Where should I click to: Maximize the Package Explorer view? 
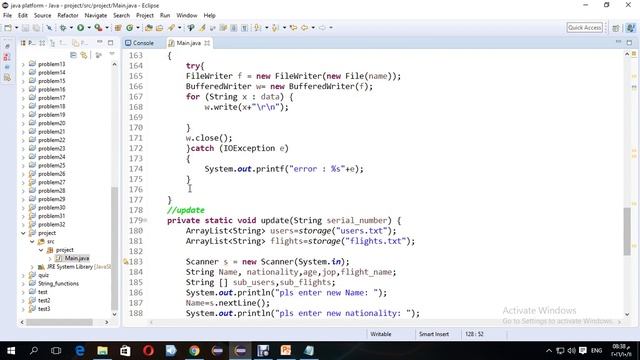click(110, 42)
